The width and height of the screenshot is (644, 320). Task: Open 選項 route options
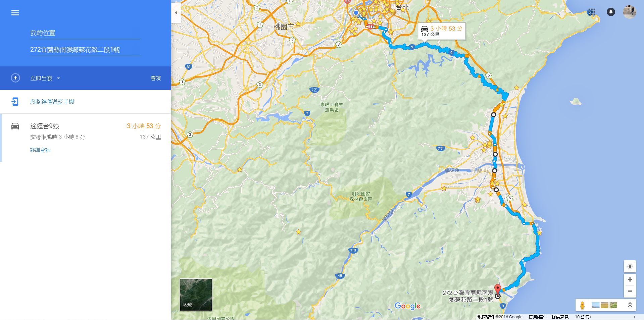pos(156,78)
